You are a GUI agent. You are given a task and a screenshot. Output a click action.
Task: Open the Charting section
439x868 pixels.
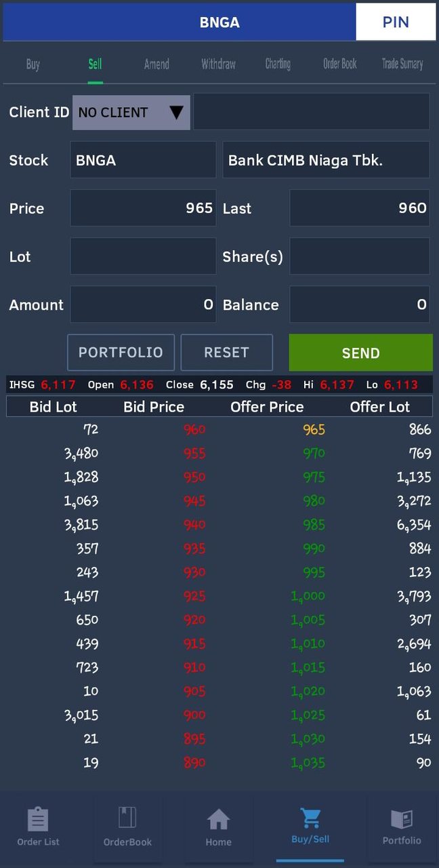(x=278, y=64)
